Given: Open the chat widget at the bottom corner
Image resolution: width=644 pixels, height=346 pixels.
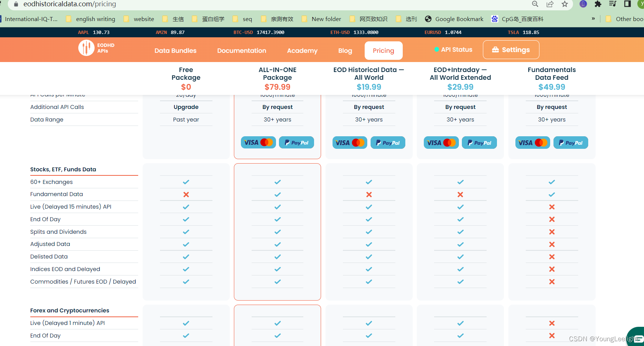Looking at the screenshot, I should point(636,337).
